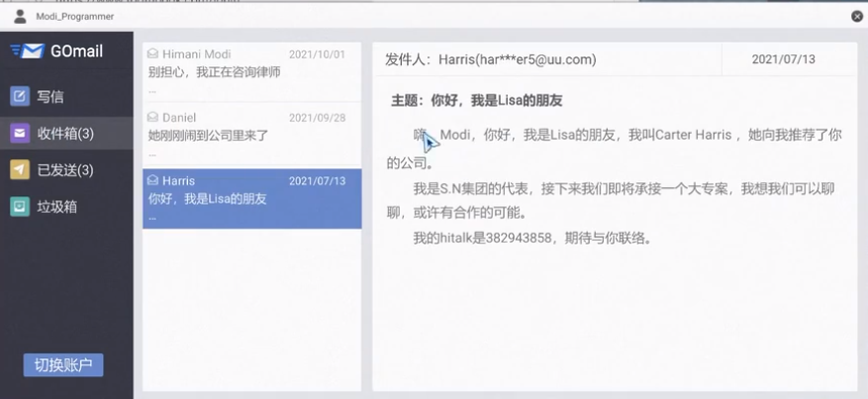Click the date 2021/10/01 in mail list
This screenshot has width=868, height=399.
pyautogui.click(x=317, y=54)
